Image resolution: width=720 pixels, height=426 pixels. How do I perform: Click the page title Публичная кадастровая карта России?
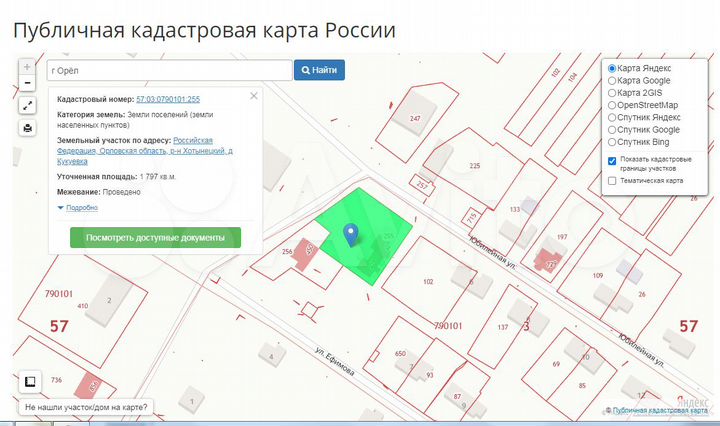point(204,30)
